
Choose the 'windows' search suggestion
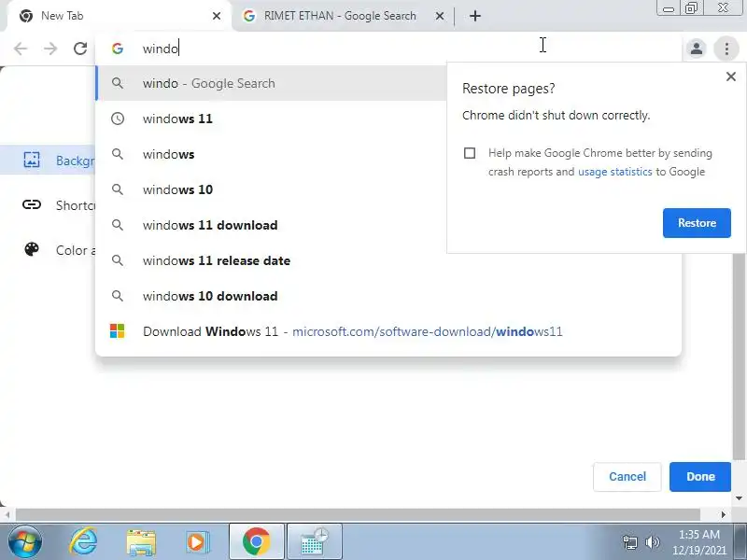tap(272, 154)
